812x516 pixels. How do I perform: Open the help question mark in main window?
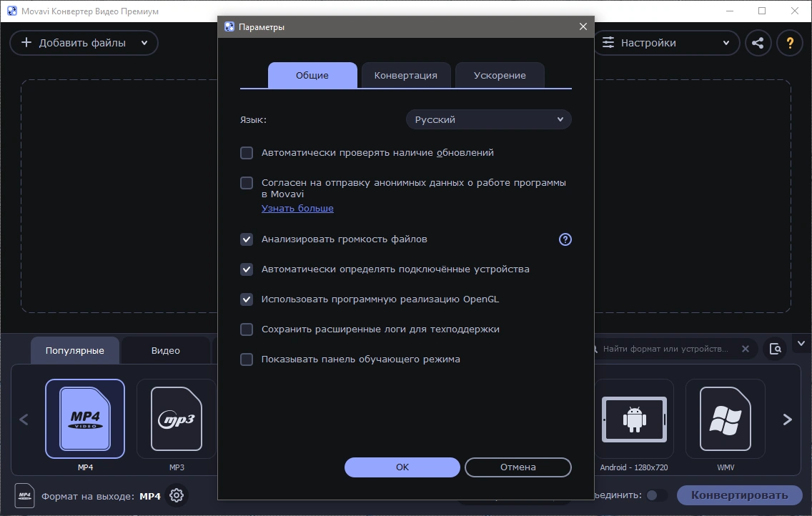(x=790, y=43)
